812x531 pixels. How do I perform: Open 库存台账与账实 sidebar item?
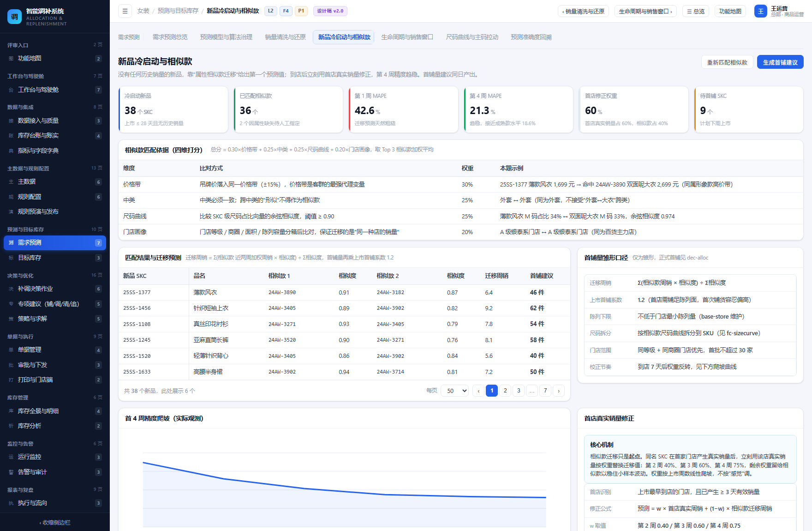coord(55,136)
